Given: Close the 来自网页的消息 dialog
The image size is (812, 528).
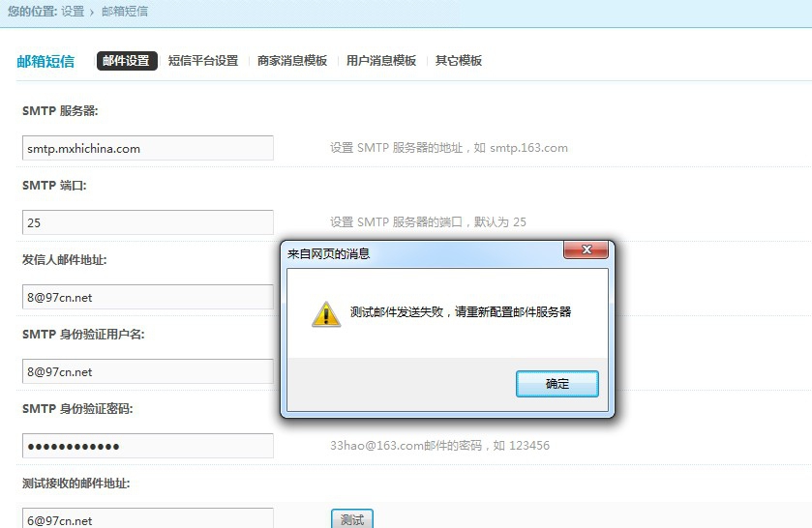Looking at the screenshot, I should (x=586, y=249).
